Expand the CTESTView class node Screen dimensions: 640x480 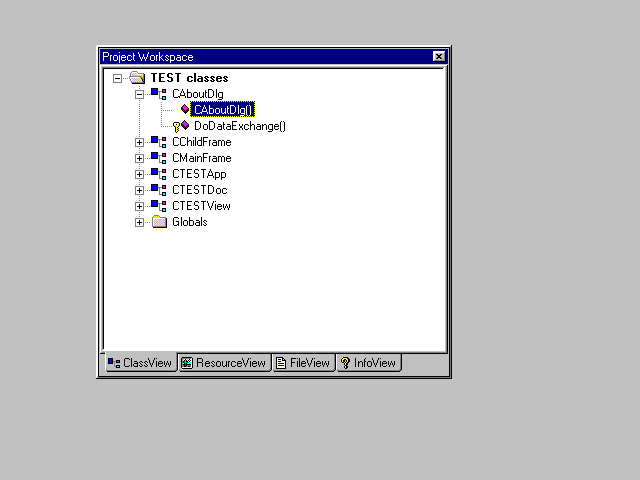[x=140, y=206]
